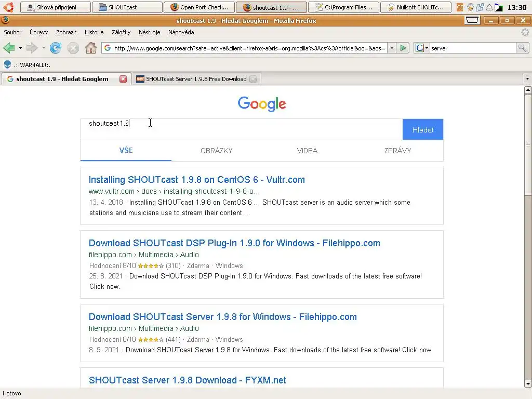
Task: Open the Nápověda menu
Action: (181, 32)
